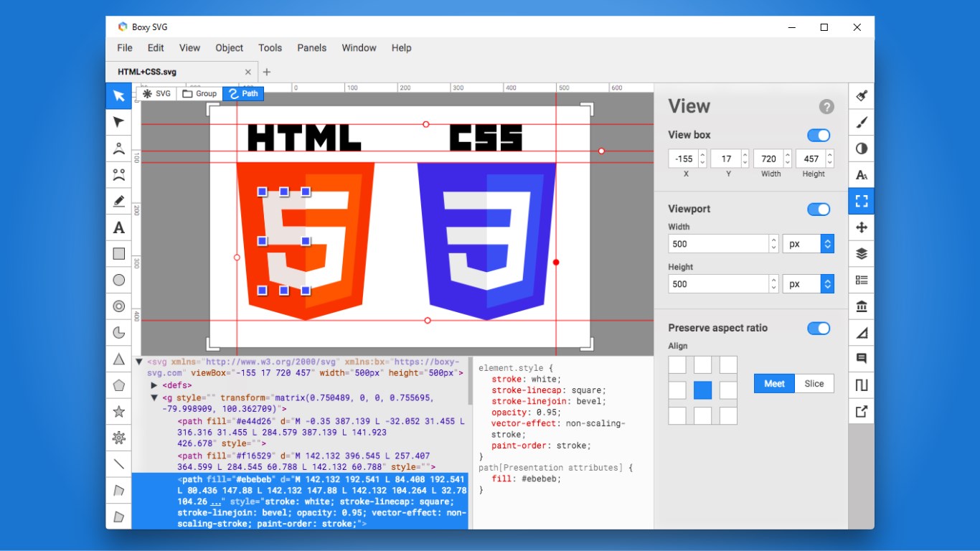Select the Transform arrow tool
The image size is (980, 551).
tap(118, 122)
